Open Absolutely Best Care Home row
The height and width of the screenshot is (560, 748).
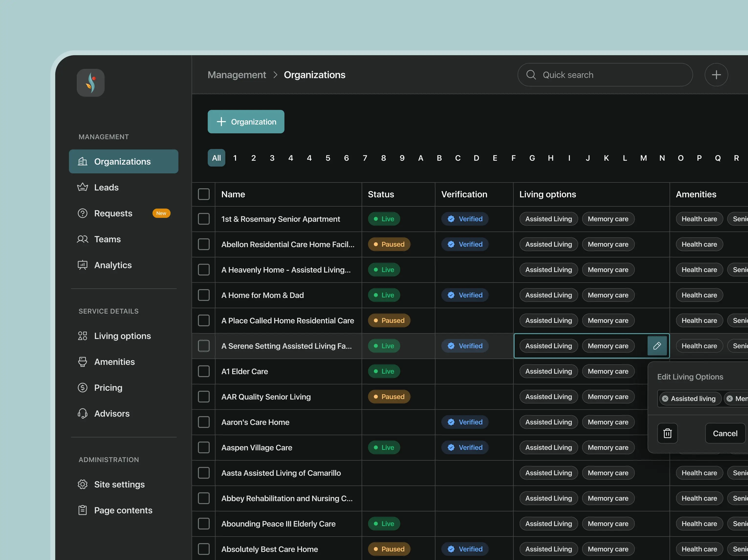click(x=270, y=549)
